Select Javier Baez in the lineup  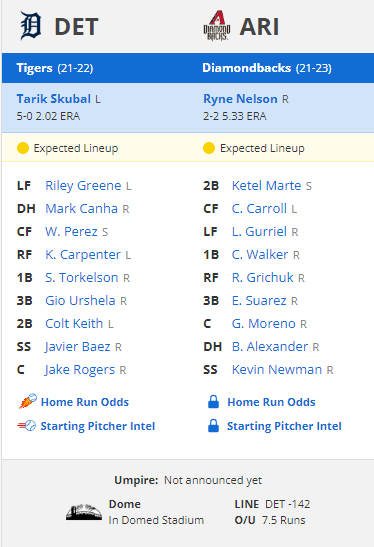pyautogui.click(x=78, y=347)
